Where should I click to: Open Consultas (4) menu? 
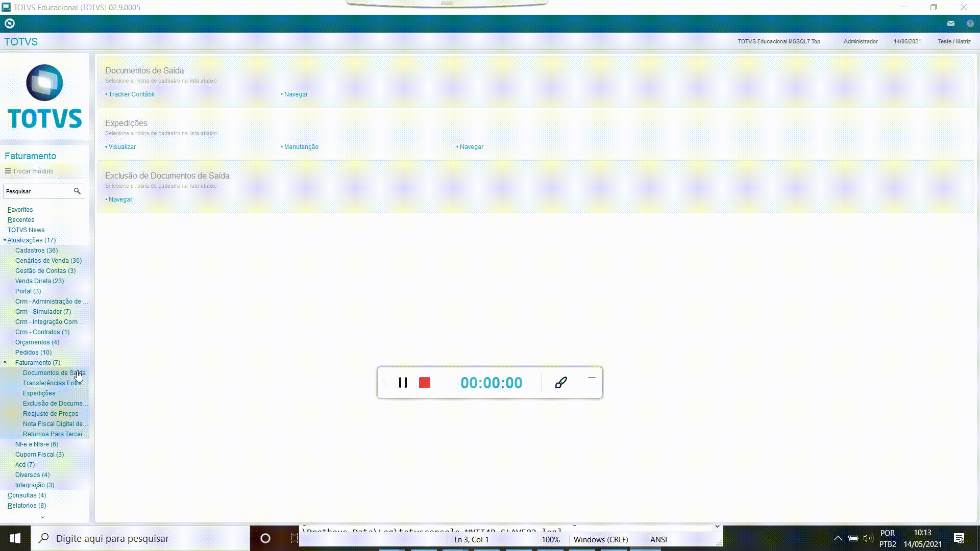[x=27, y=495]
